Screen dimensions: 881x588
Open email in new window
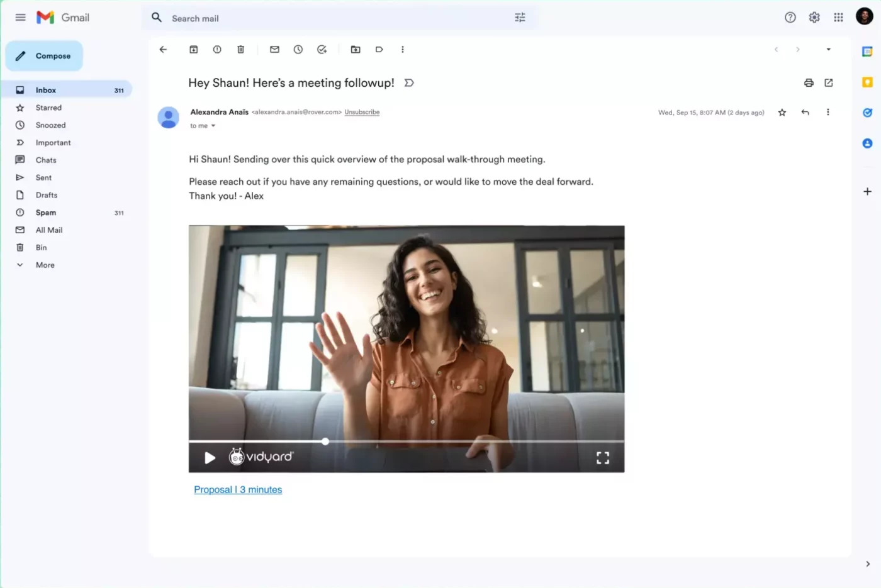[x=829, y=83]
